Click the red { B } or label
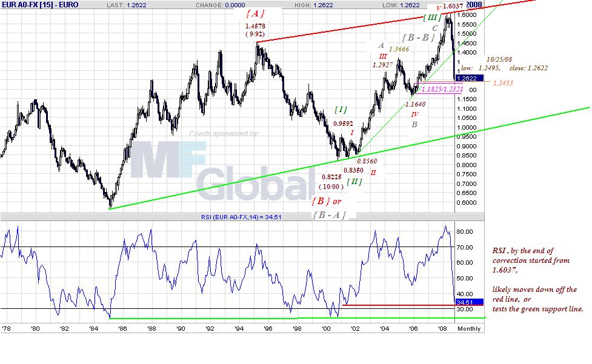 tap(326, 202)
